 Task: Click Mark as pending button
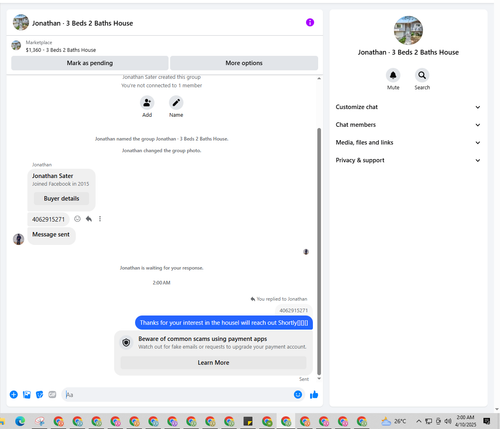pyautogui.click(x=90, y=63)
